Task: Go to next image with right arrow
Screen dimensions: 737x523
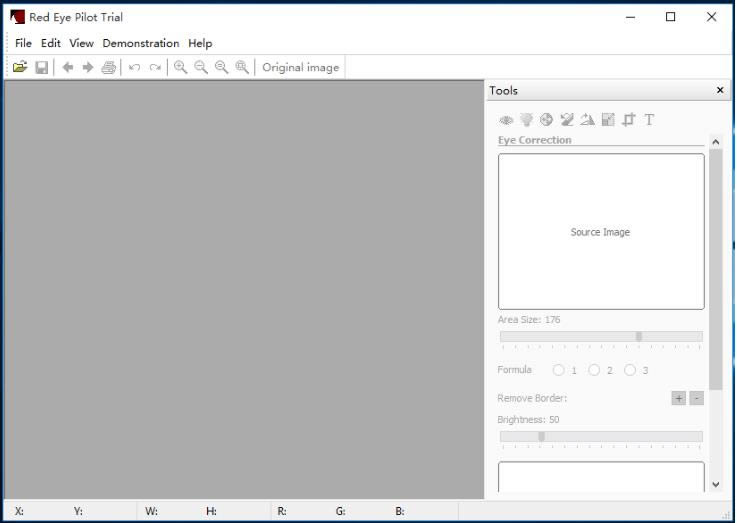Action: (x=88, y=67)
